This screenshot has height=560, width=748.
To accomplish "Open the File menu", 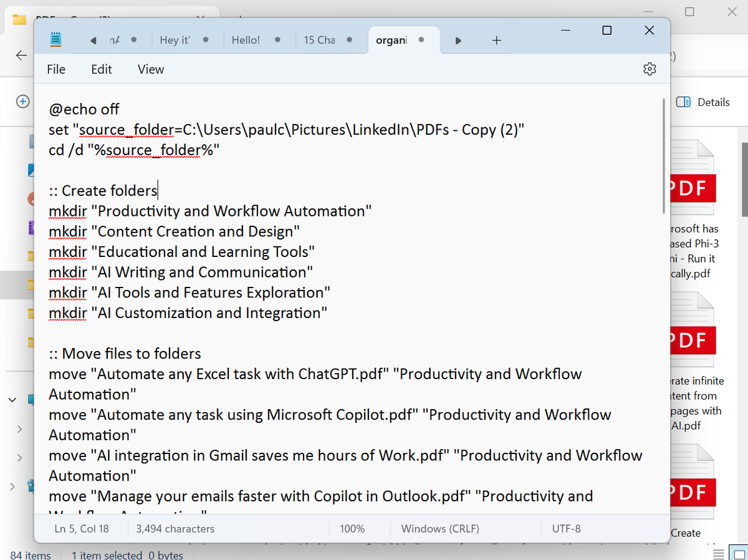I will [x=55, y=69].
